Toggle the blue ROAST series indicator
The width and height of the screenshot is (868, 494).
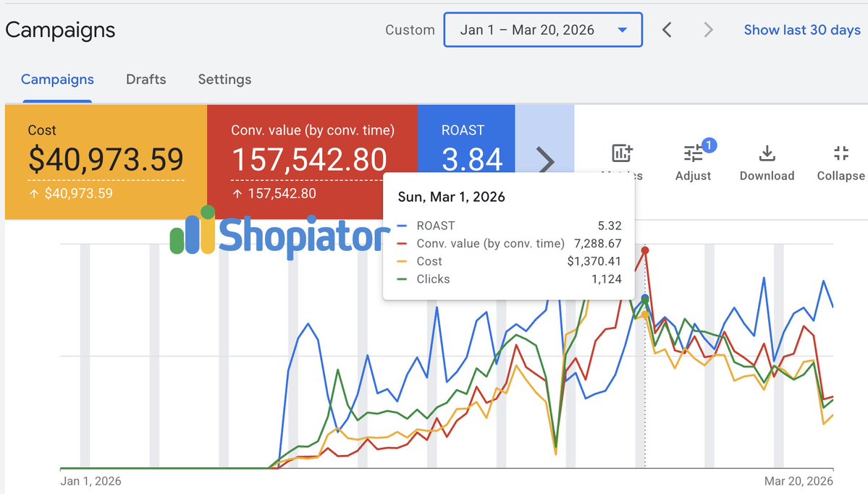click(x=403, y=226)
